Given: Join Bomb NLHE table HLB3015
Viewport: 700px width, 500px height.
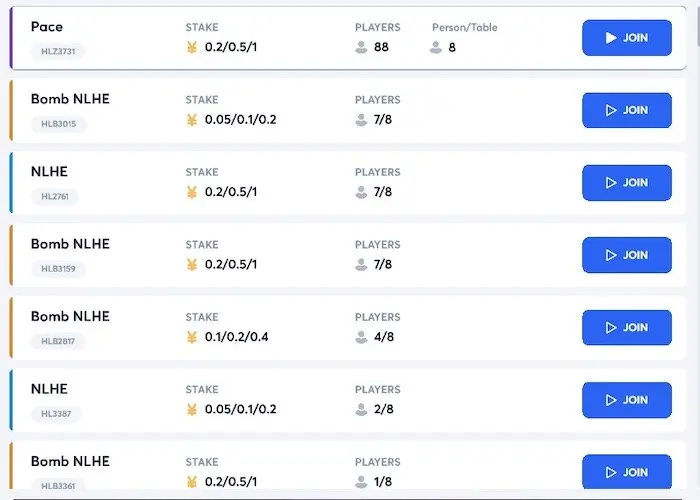Looking at the screenshot, I should point(627,110).
